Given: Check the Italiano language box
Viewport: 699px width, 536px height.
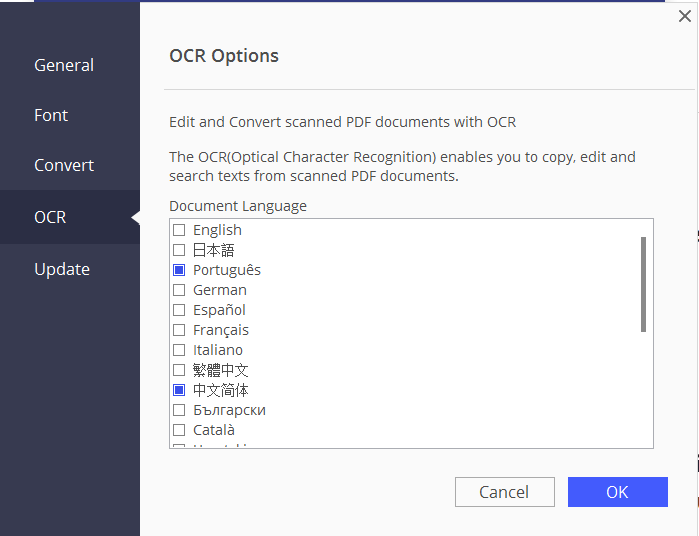Looking at the screenshot, I should point(179,350).
